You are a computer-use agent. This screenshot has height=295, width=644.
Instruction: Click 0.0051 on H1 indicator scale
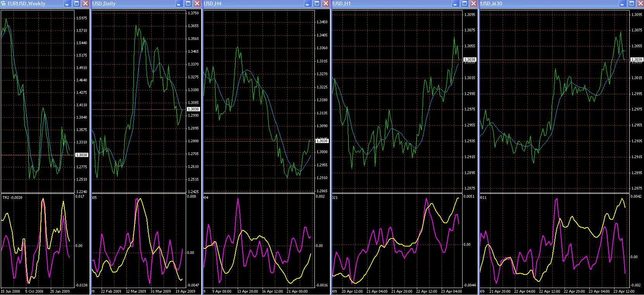point(469,197)
